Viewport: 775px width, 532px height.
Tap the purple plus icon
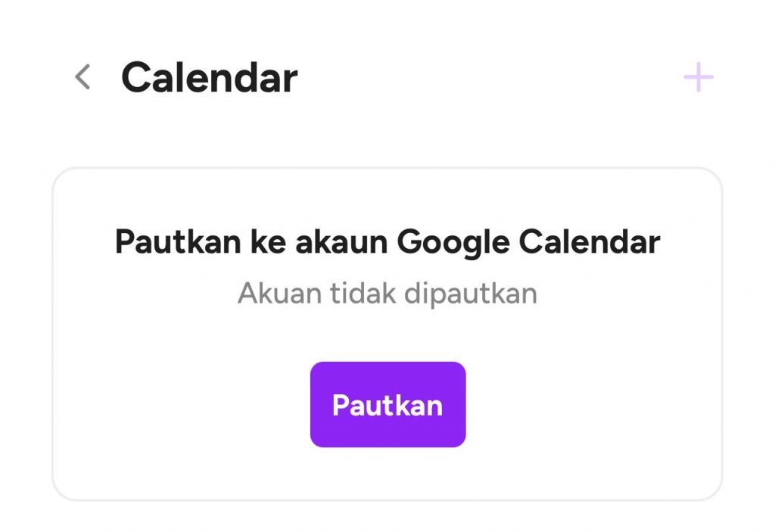[699, 77]
